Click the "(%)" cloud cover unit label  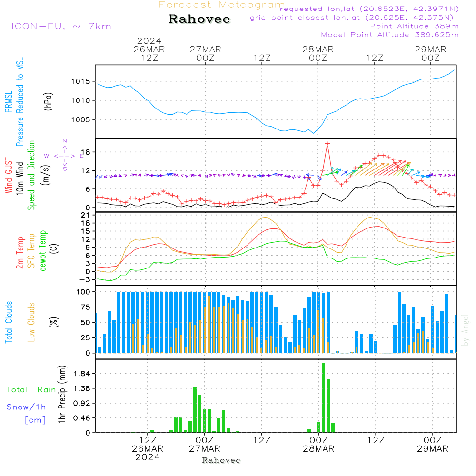[x=53, y=322]
